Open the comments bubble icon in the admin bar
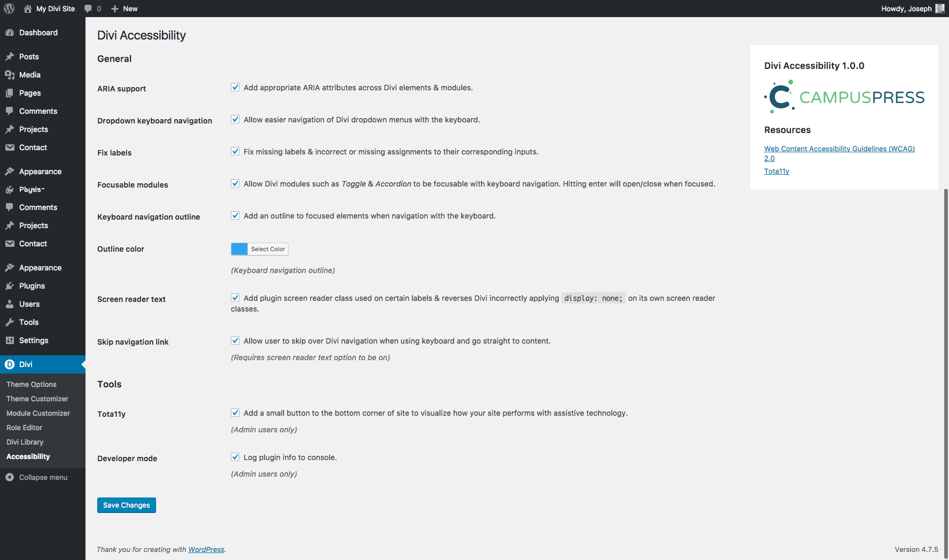This screenshot has width=949, height=560. (88, 9)
